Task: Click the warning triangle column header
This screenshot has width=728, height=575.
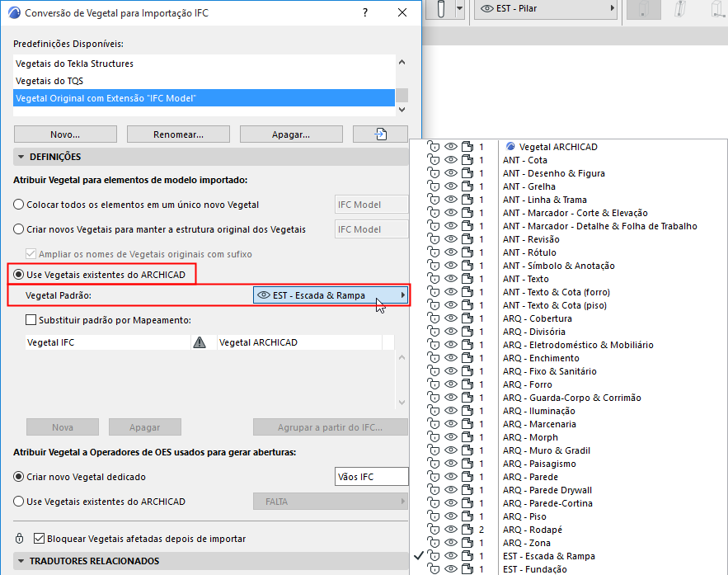Action: pos(200,342)
